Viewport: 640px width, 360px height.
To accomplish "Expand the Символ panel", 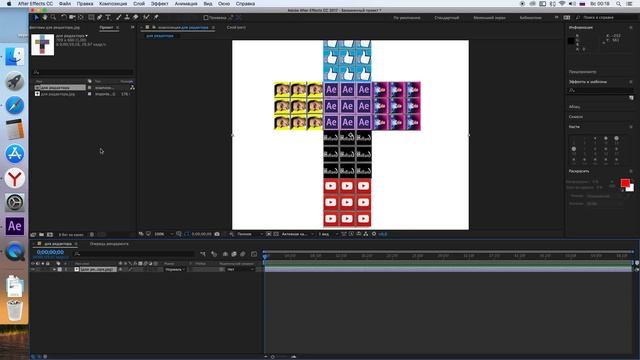I will pyautogui.click(x=576, y=117).
